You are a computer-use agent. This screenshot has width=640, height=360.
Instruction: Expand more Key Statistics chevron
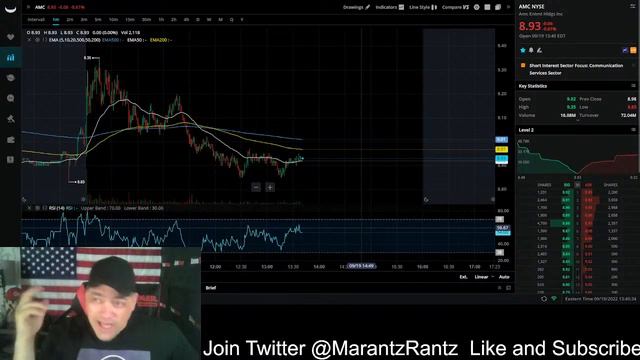pyautogui.click(x=577, y=121)
